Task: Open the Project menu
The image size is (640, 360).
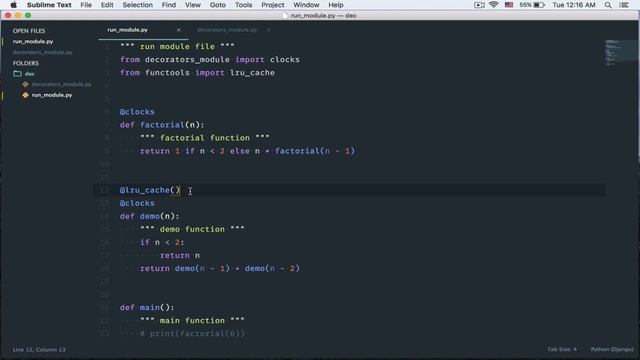Action: coord(273,5)
